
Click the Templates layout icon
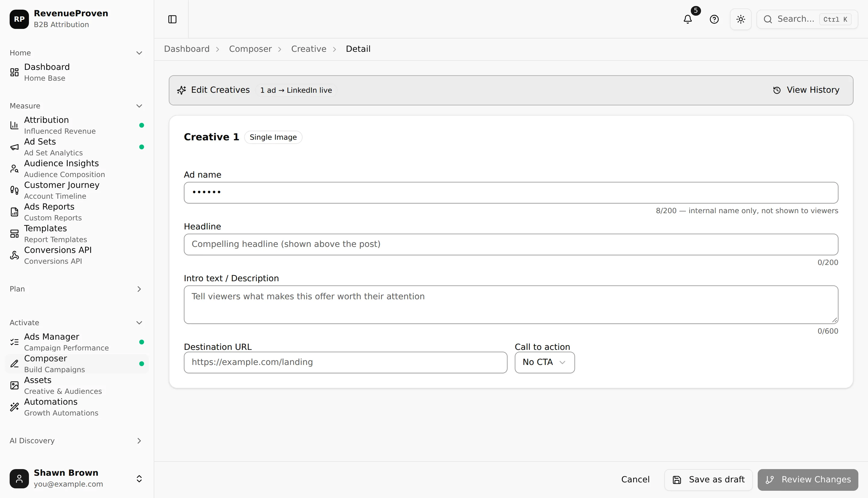14,234
